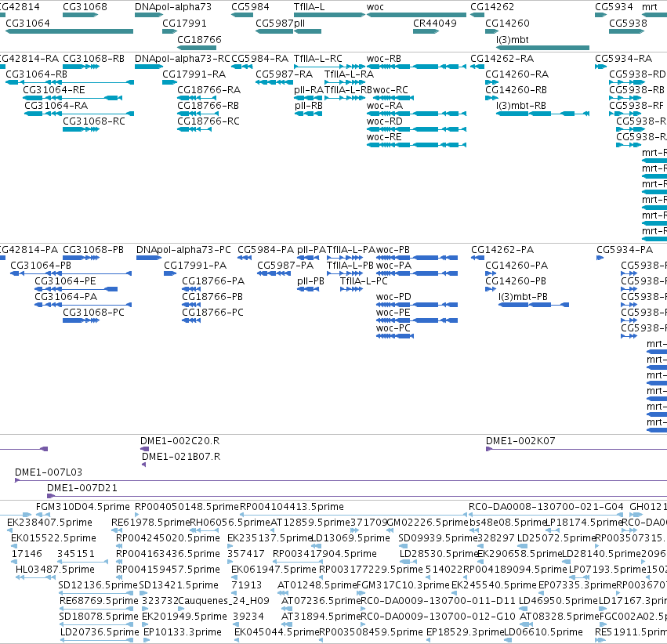Click transcript CG17991-RA
Viewport: 667px width, 644px height.
click(x=170, y=82)
